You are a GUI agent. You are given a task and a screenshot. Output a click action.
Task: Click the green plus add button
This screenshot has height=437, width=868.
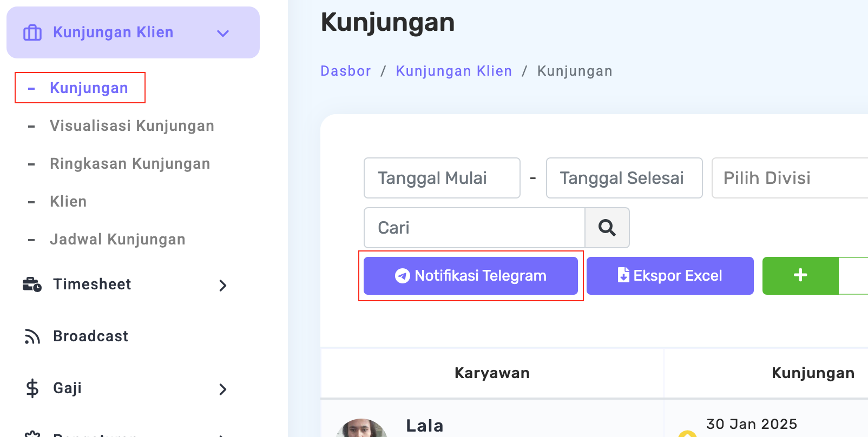800,276
